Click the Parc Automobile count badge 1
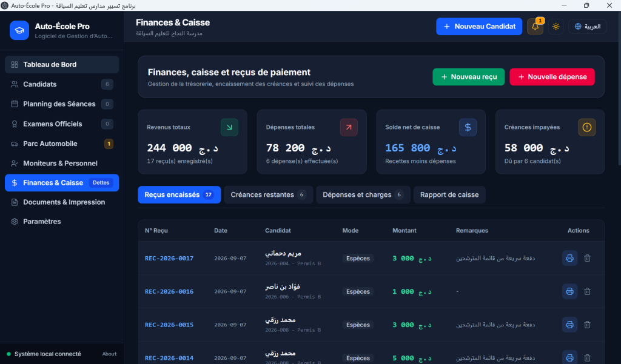Image resolution: width=621 pixels, height=364 pixels. pyautogui.click(x=109, y=144)
